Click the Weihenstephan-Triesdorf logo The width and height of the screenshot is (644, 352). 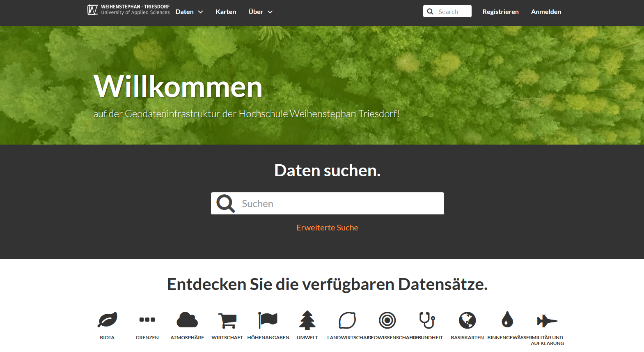pos(128,10)
